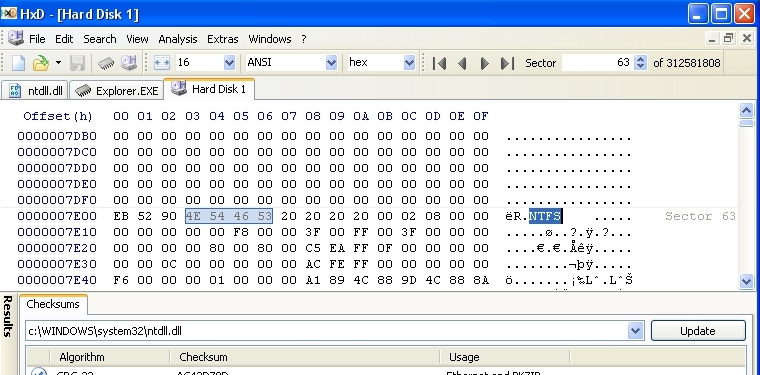This screenshot has width=760, height=375.
Task: Click the Update button
Action: [x=698, y=331]
